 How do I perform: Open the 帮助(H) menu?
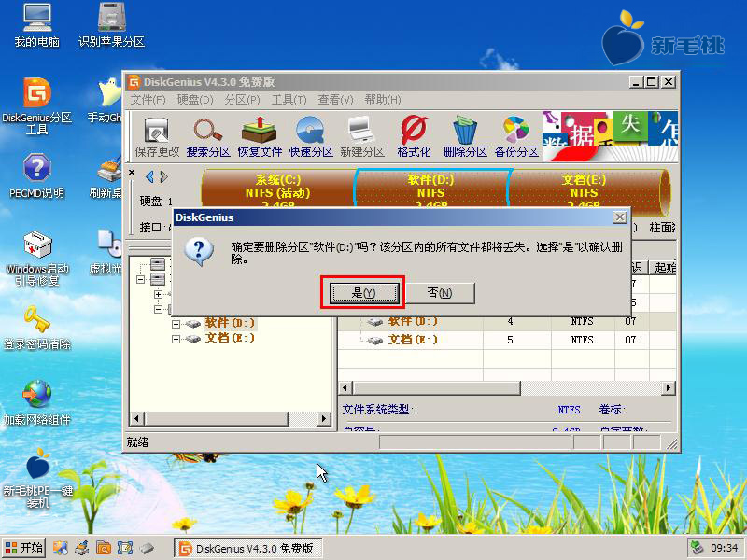coord(382,100)
